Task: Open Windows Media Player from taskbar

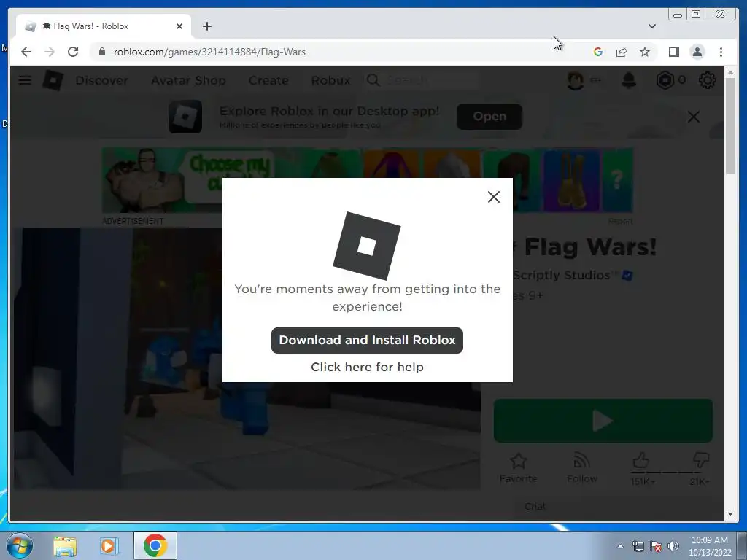Action: coord(109,546)
